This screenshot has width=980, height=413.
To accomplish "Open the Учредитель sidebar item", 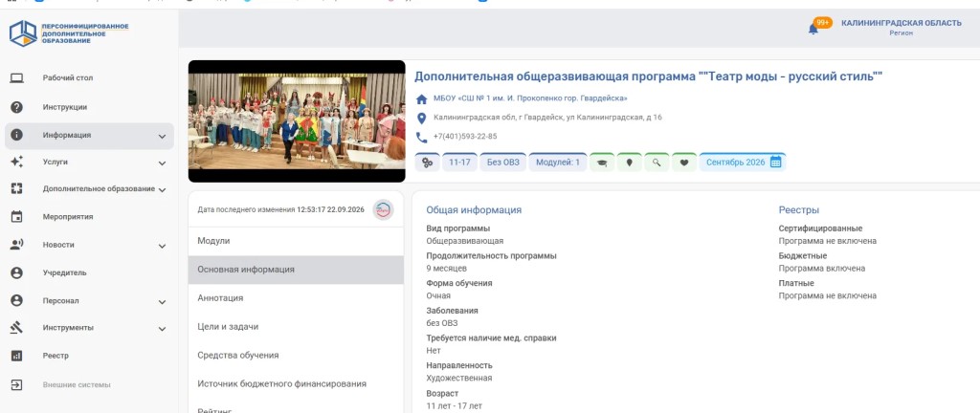I will (x=89, y=272).
